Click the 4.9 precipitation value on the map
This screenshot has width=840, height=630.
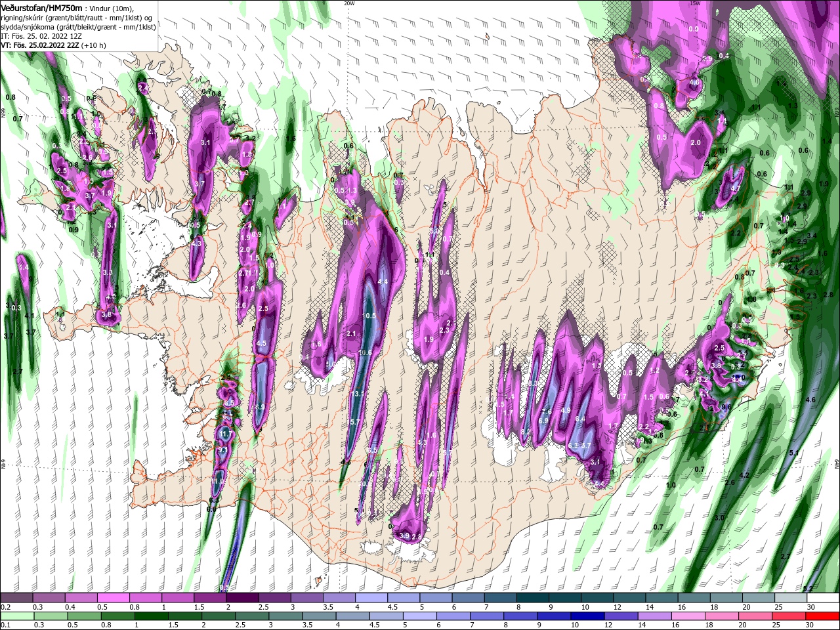[x=566, y=410]
